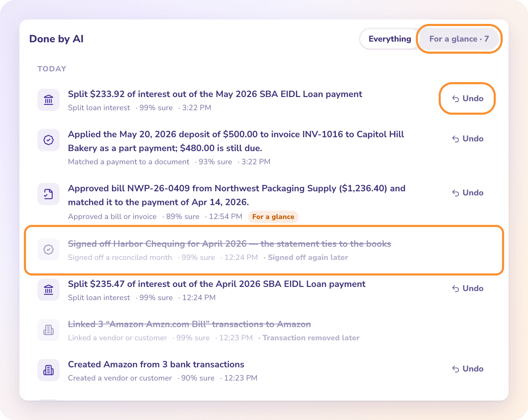Click building icon beside Created Amazon entry
Screen dimensions: 528x420
pyautogui.click(x=49, y=370)
